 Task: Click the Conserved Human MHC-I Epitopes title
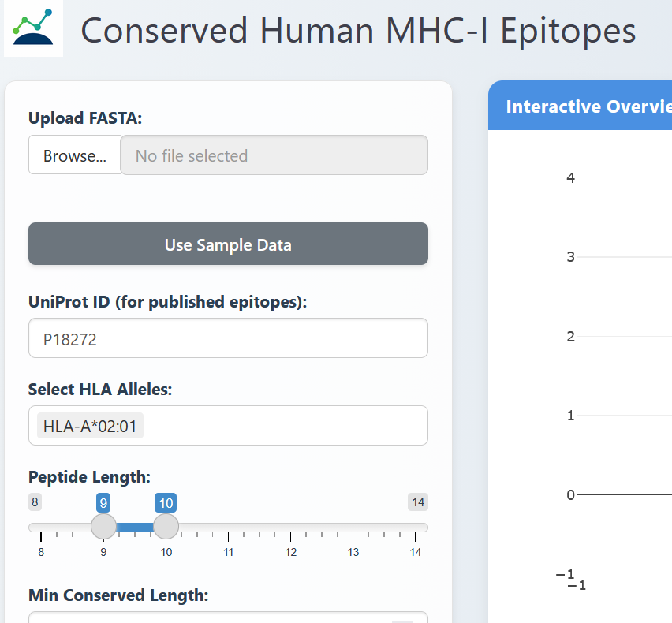[x=357, y=31]
